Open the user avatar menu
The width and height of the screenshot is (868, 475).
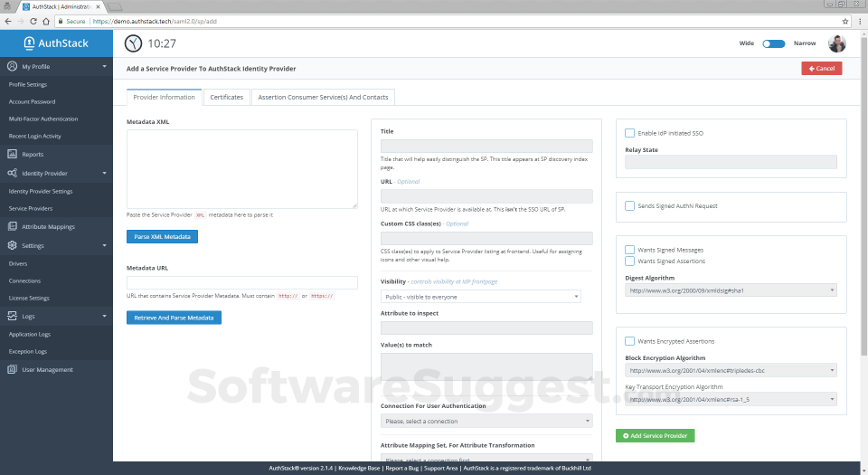click(837, 43)
